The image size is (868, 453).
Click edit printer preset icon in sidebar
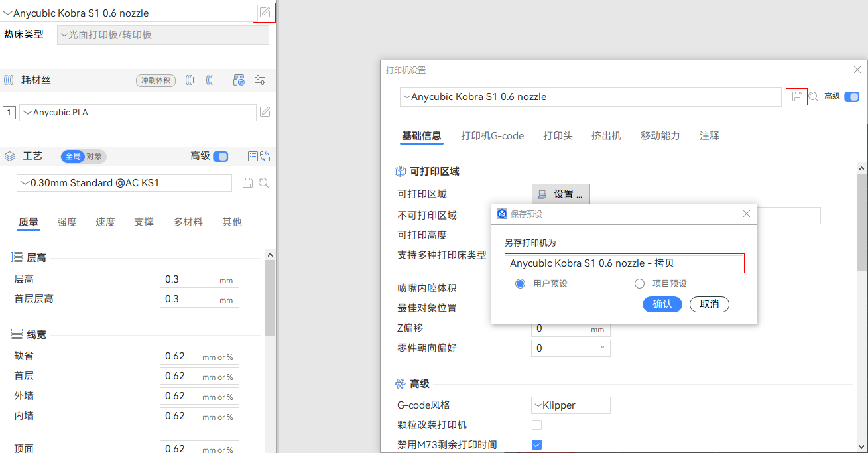click(x=265, y=13)
